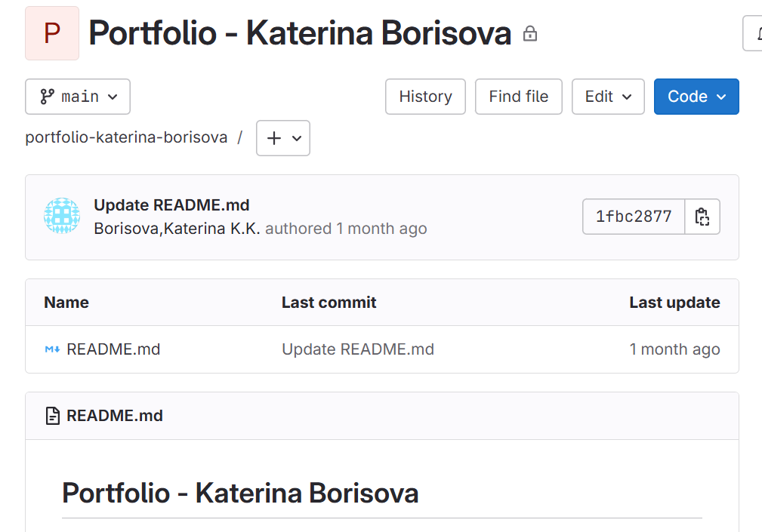Image resolution: width=762 pixels, height=532 pixels.
Task: Click the History button
Action: tap(425, 97)
